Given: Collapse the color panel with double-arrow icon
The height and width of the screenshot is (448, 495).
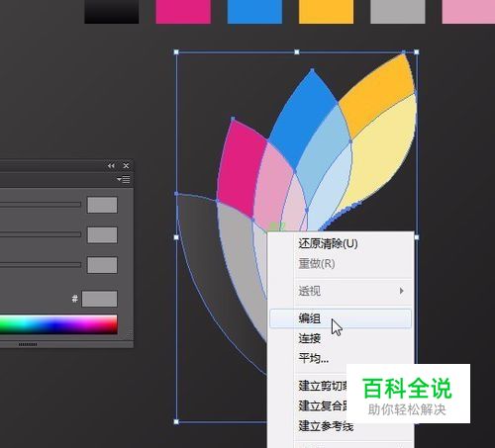Looking at the screenshot, I should pos(111,166).
